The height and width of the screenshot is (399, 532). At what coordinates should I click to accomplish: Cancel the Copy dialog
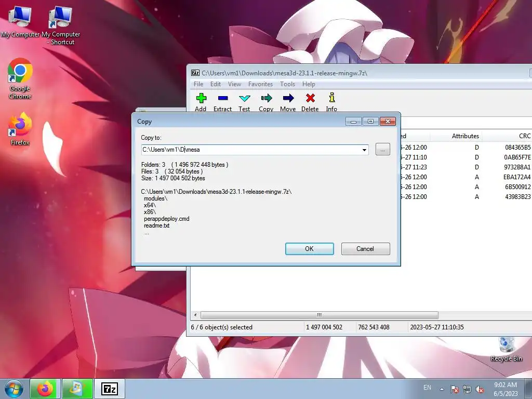pos(365,249)
